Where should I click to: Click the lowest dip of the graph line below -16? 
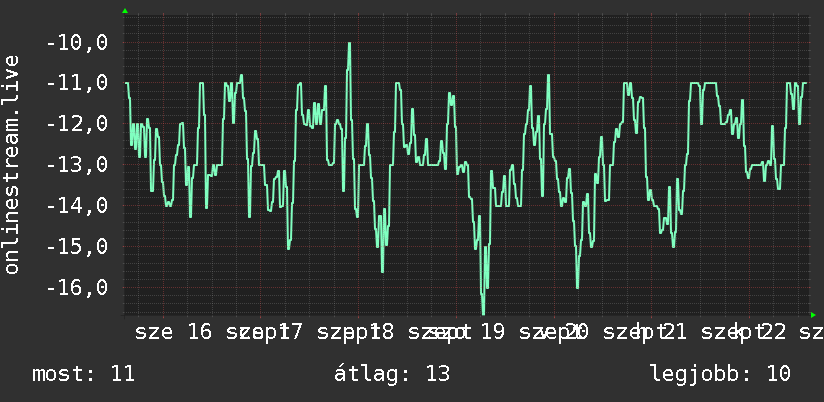click(x=483, y=311)
